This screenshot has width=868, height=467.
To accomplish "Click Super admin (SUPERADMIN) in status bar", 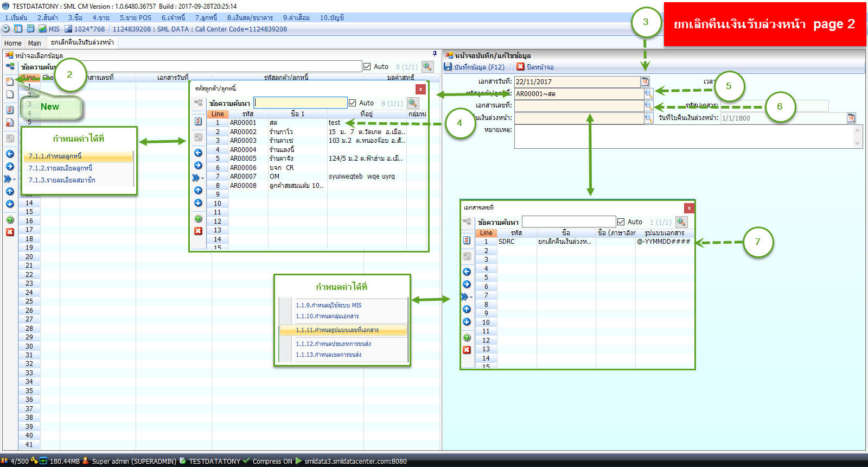I will (x=130, y=461).
